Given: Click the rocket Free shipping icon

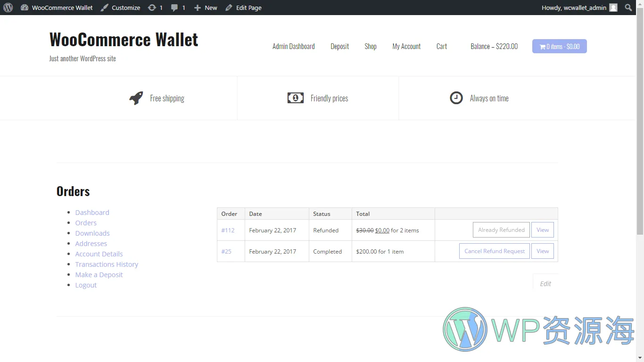Looking at the screenshot, I should tap(136, 98).
